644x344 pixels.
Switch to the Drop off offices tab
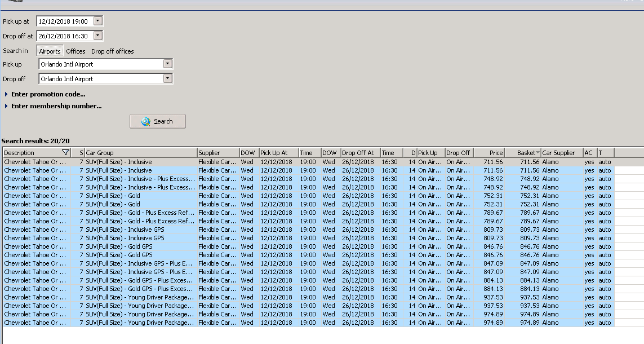(x=113, y=51)
